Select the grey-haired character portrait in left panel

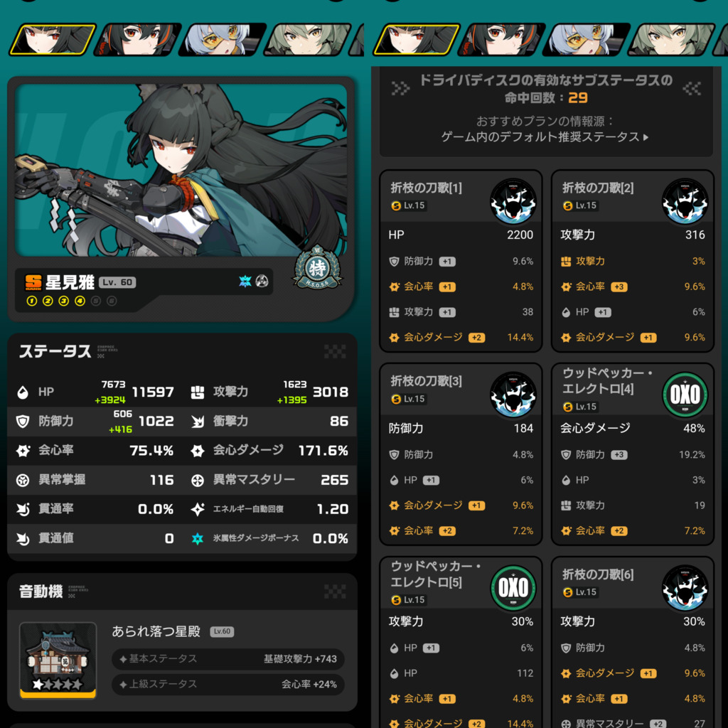tap(308, 40)
